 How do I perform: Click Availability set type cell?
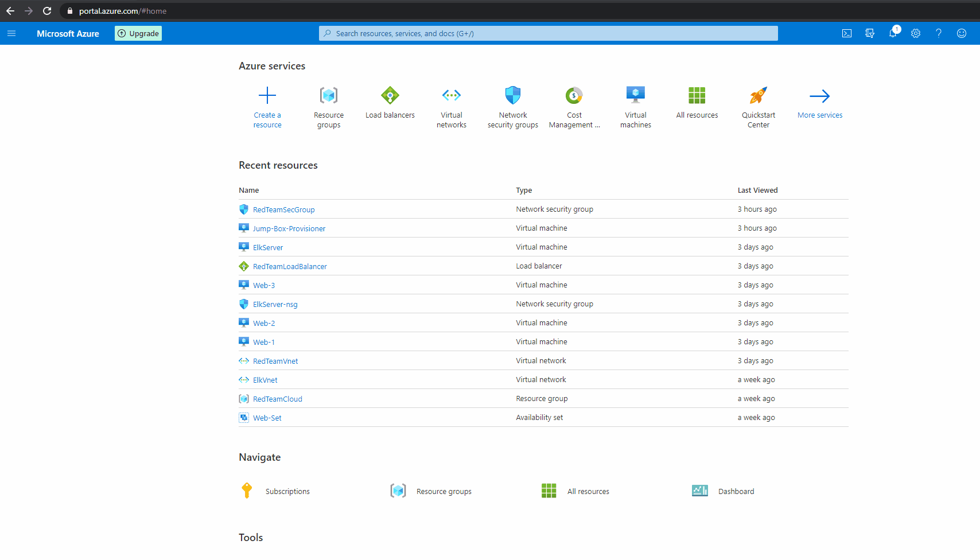click(x=539, y=417)
